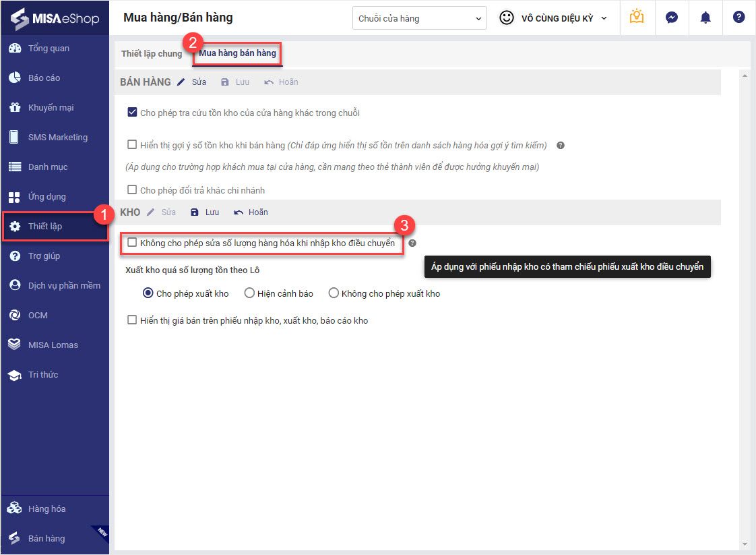Open Khuyến mại gift icon
Image resolution: width=756 pixels, height=555 pixels.
pos(15,108)
